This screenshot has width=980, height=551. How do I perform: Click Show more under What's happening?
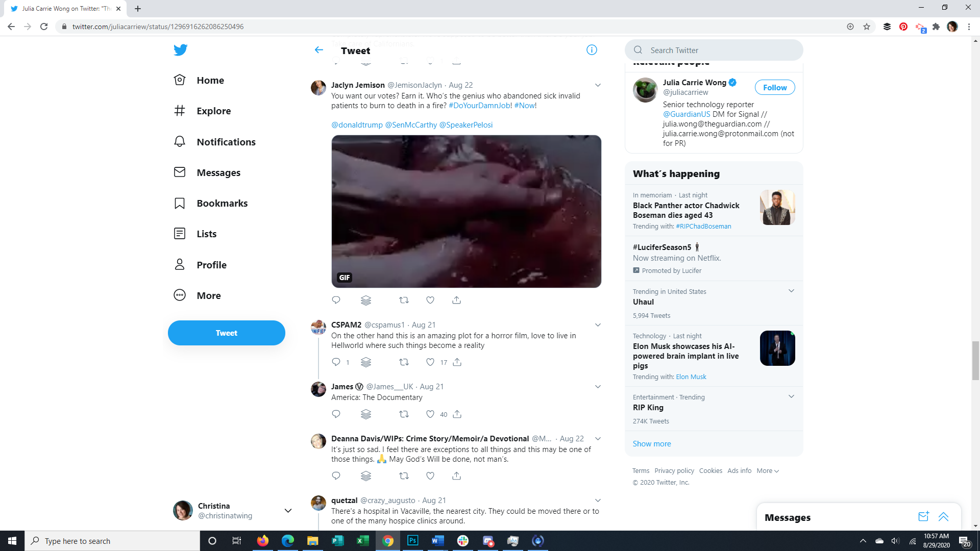[652, 444]
